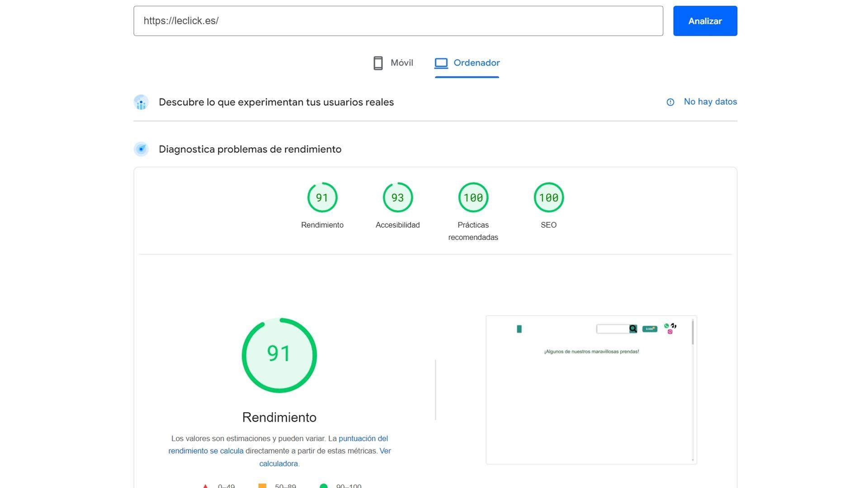
Task: Click the laptop computer icon
Action: pos(441,63)
